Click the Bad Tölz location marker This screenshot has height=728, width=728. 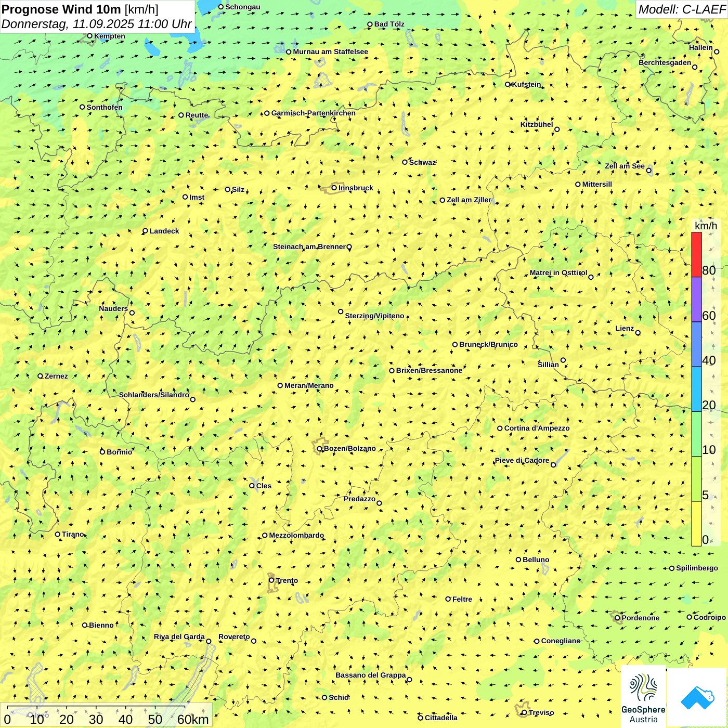pyautogui.click(x=370, y=24)
